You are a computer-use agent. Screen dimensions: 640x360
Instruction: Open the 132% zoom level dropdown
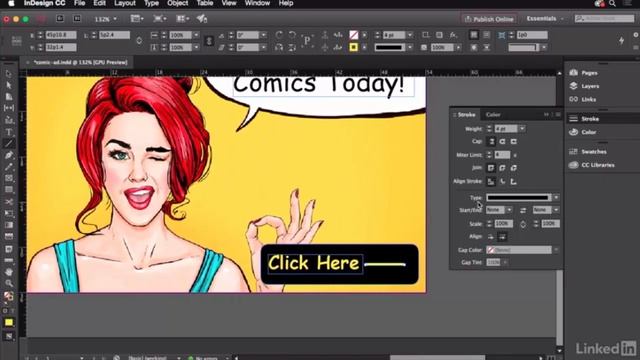coord(115,19)
